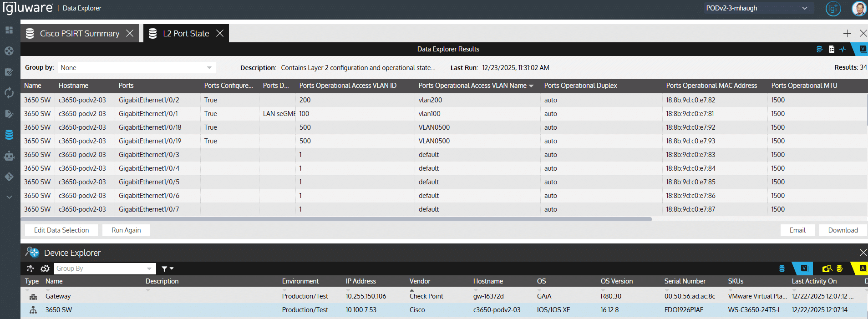Open the user profile avatar

[859, 8]
